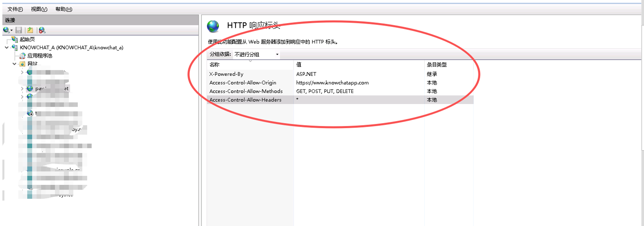The image size is (644, 226).
Task: Select the X-Powered-By header row
Action: point(340,74)
